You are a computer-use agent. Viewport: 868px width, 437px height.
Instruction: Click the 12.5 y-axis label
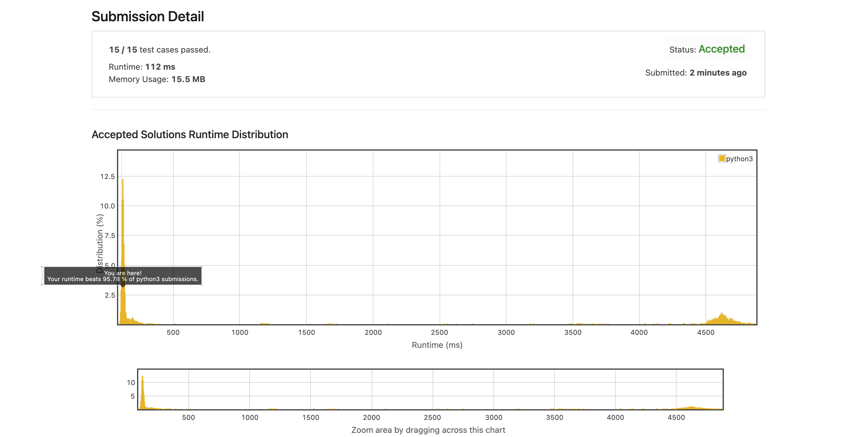click(108, 176)
